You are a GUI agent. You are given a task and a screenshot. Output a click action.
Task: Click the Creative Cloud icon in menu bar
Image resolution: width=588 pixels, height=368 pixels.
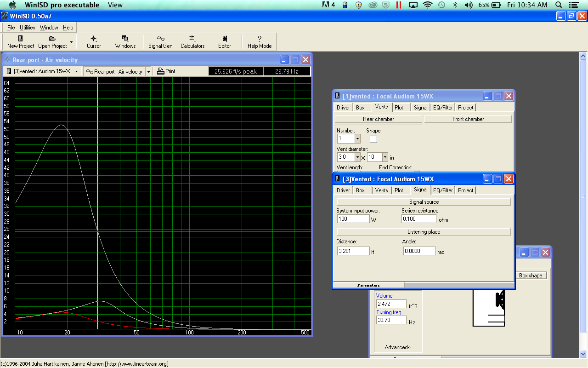(373, 5)
